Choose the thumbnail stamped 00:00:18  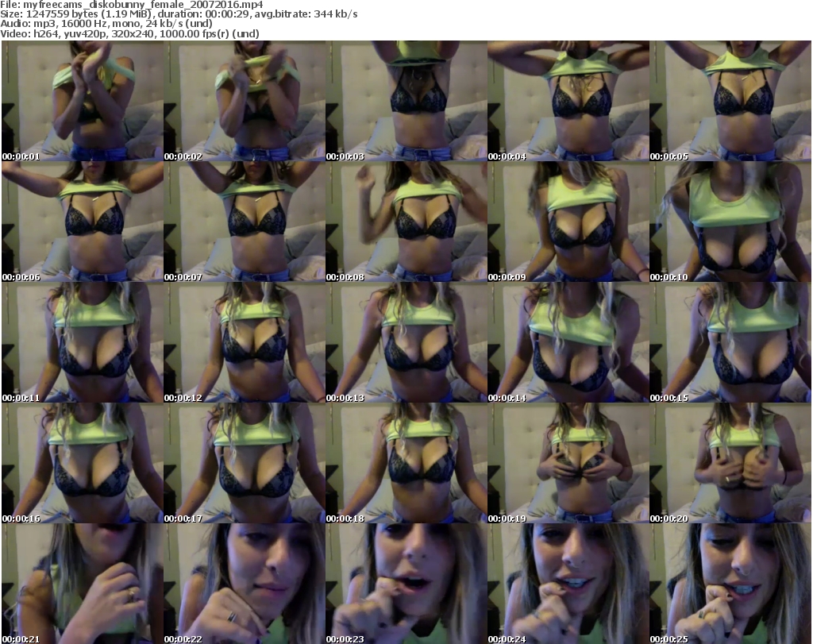406,463
